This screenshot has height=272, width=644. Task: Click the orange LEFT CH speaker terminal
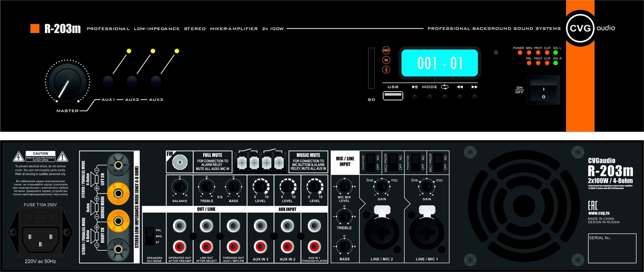118,193
